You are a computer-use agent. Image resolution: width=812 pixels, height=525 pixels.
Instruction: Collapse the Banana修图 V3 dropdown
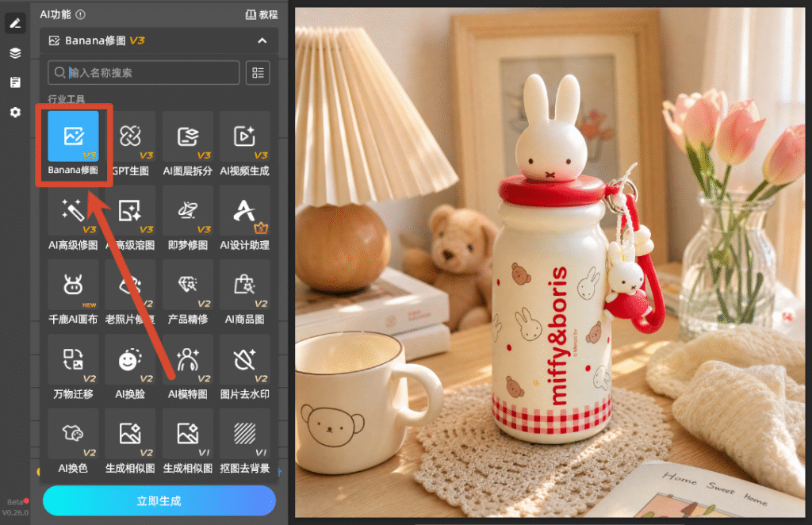point(262,40)
